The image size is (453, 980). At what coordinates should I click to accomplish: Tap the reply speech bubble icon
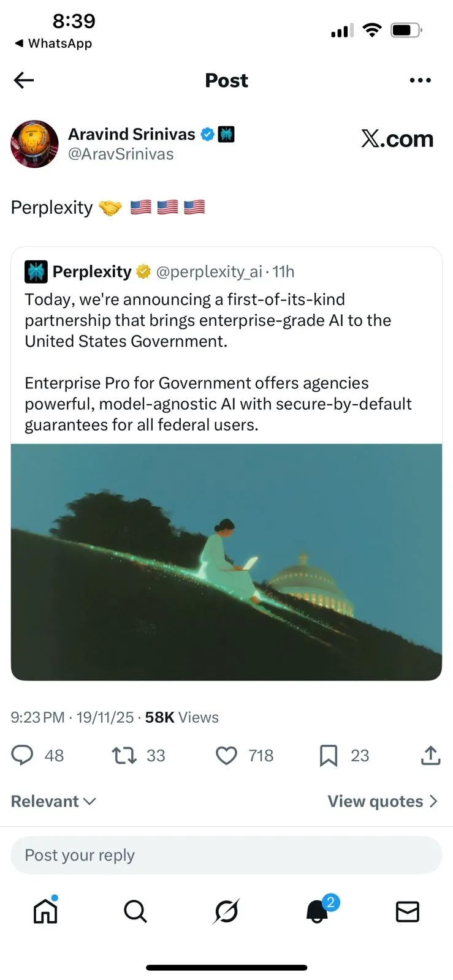[23, 755]
